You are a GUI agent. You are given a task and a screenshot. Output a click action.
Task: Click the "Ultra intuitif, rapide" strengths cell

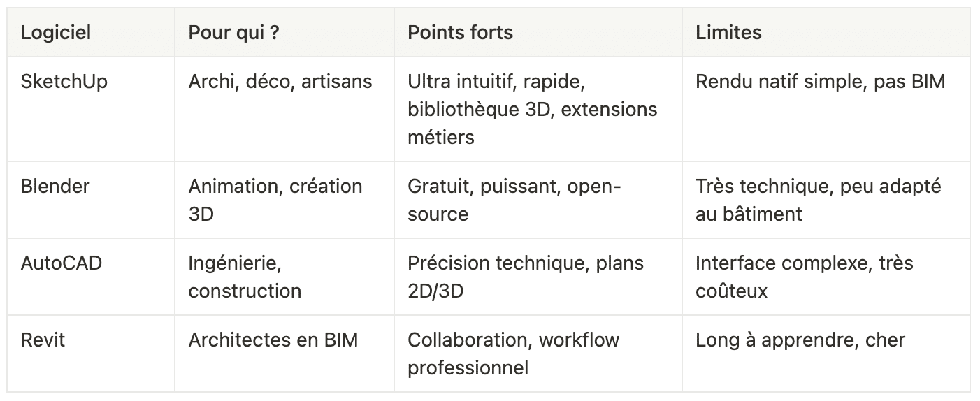pyautogui.click(x=538, y=109)
